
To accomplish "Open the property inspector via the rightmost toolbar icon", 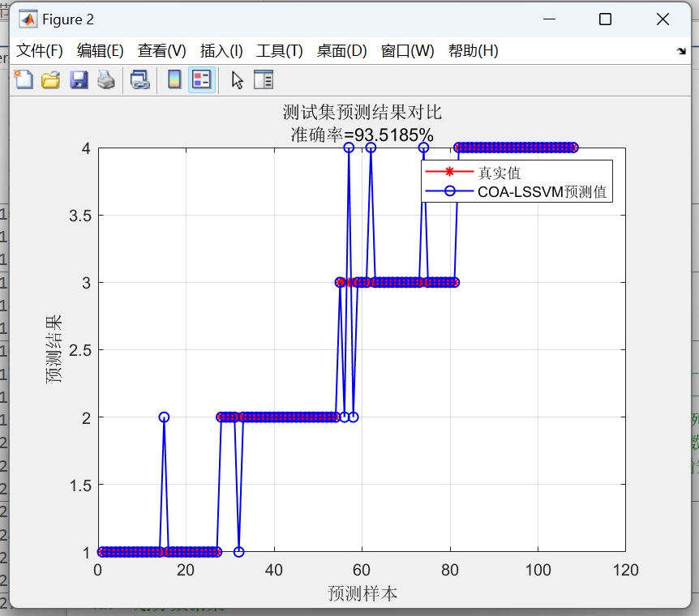I will point(263,79).
